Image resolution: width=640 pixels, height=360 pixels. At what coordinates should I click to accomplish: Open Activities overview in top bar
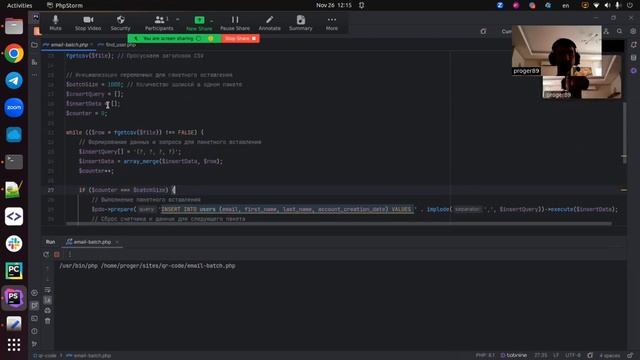click(20, 5)
